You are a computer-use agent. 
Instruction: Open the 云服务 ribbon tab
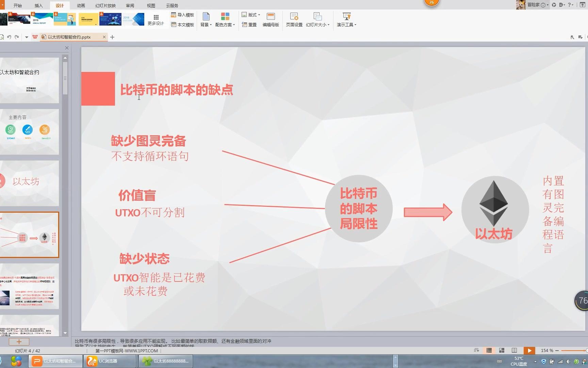pos(172,5)
